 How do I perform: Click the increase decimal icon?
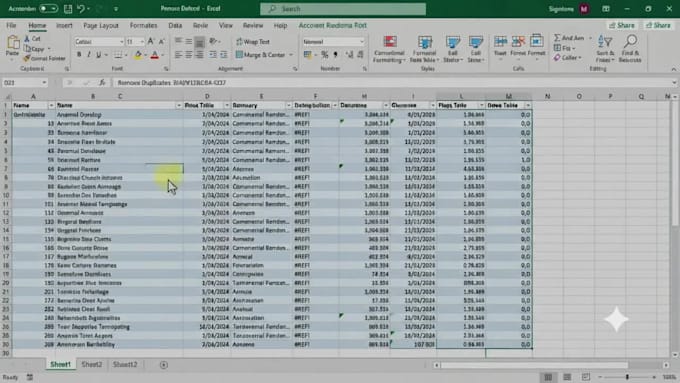click(x=349, y=55)
